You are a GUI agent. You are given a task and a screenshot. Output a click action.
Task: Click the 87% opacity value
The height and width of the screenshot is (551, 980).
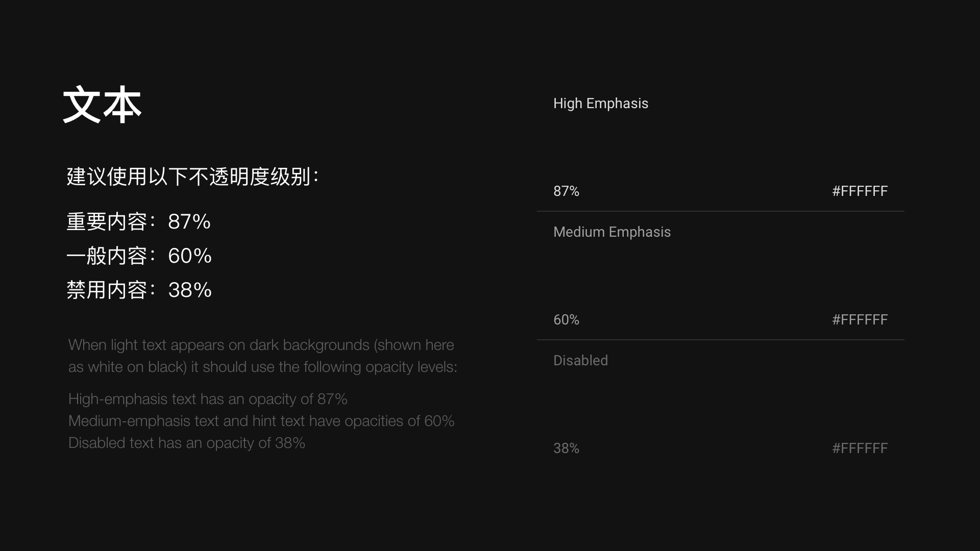(x=566, y=191)
